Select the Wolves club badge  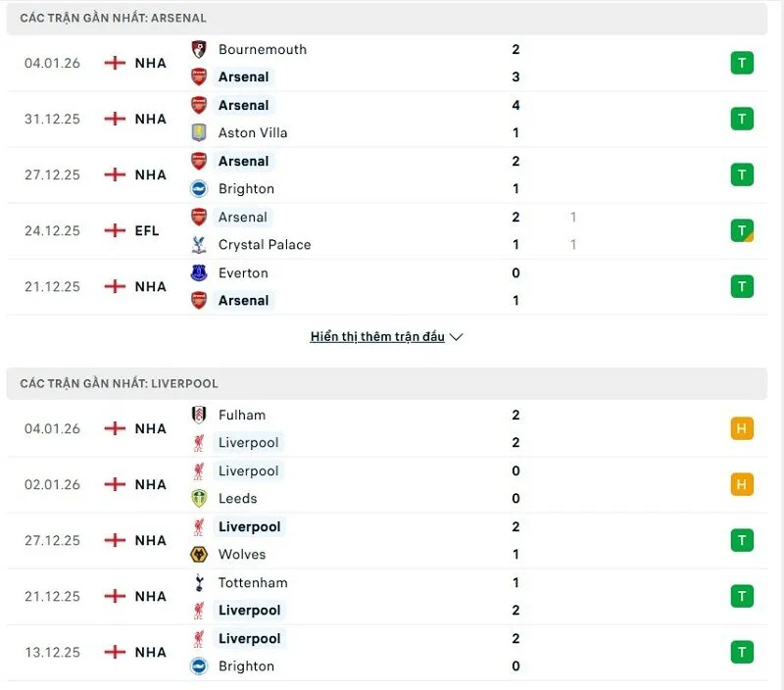[200, 554]
